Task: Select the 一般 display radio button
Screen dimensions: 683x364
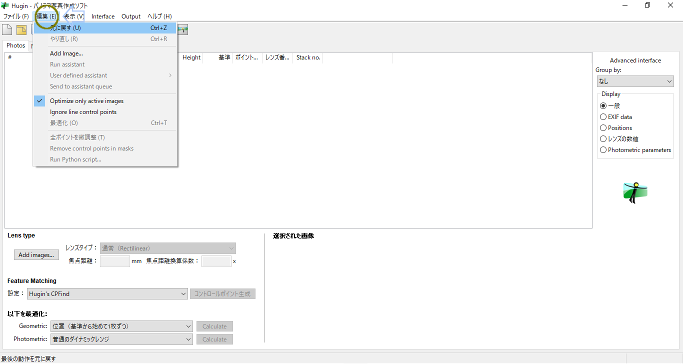Action: (x=603, y=106)
